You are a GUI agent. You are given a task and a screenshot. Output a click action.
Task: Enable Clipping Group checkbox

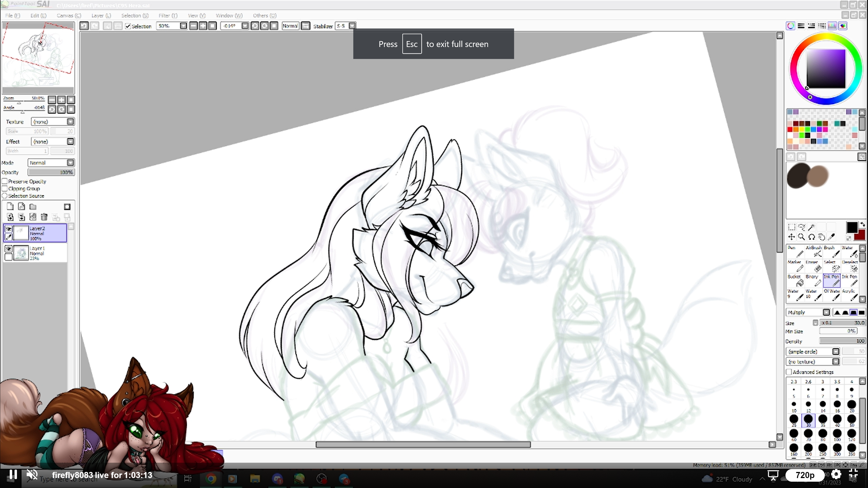5,189
